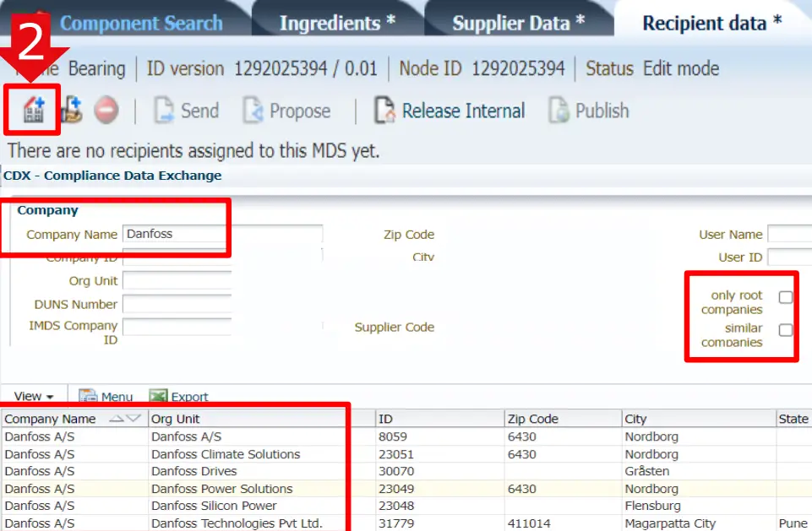Toggle similar companies checkbox
Screen dimensions: 812x531
coord(786,330)
